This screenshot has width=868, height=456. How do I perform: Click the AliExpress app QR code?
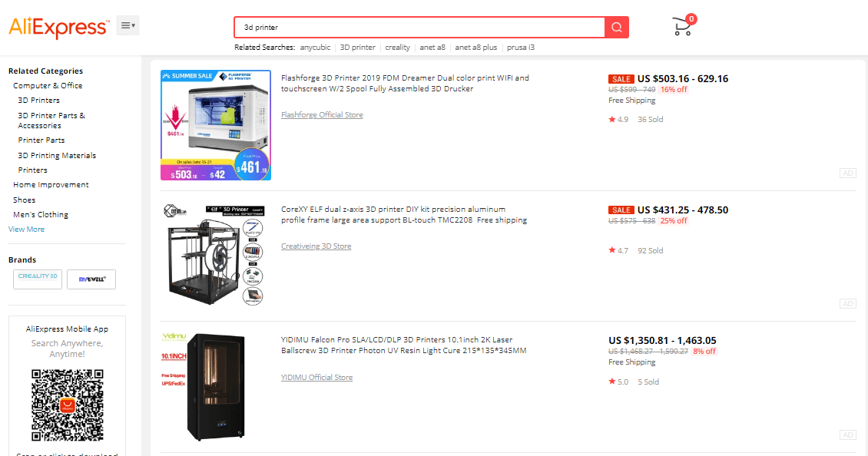(x=67, y=405)
